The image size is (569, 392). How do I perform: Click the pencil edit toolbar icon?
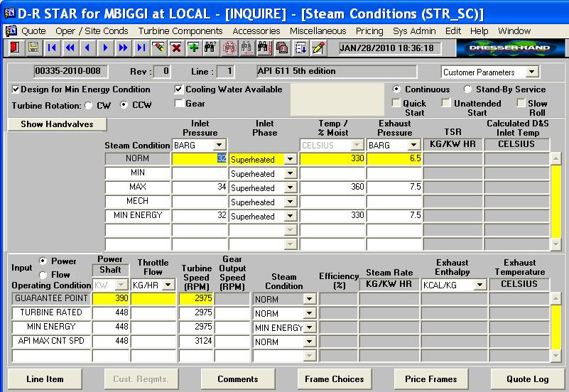[318, 48]
